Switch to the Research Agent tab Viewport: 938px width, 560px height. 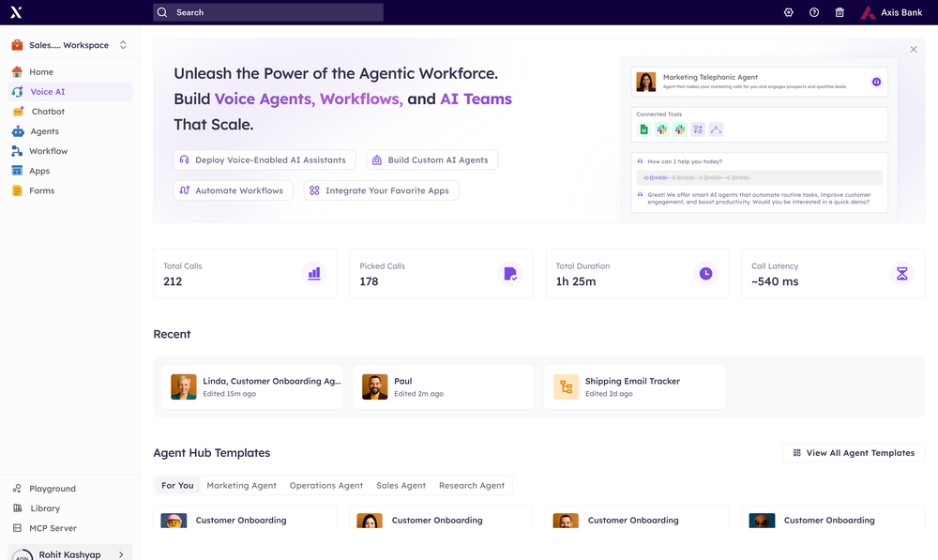(x=472, y=485)
